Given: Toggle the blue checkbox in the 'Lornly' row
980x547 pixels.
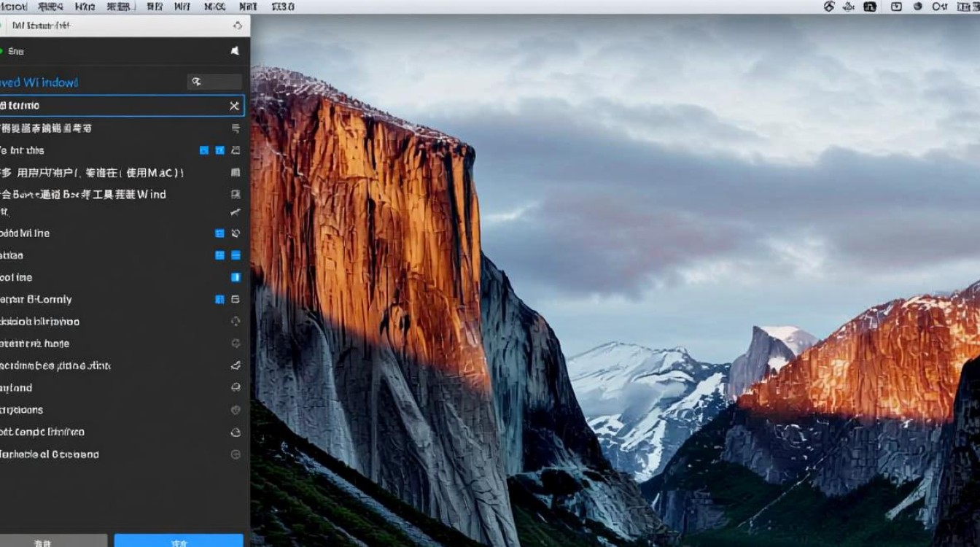Looking at the screenshot, I should click(x=219, y=300).
